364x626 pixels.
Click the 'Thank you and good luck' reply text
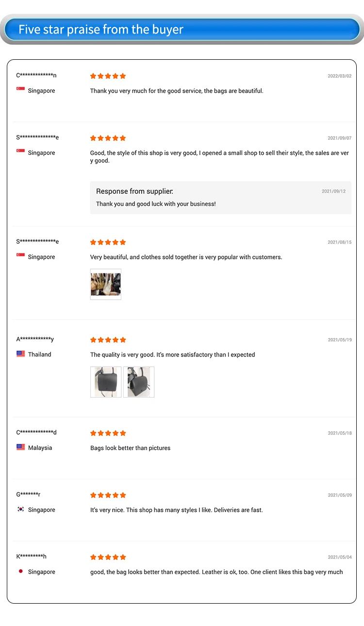pos(156,204)
